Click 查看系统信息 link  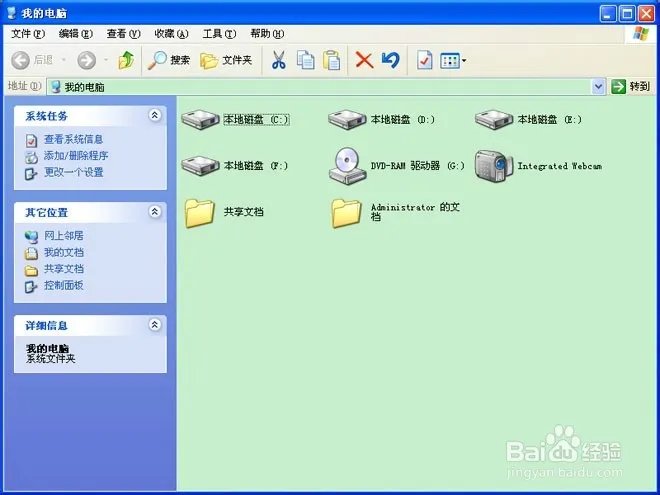tap(73, 139)
